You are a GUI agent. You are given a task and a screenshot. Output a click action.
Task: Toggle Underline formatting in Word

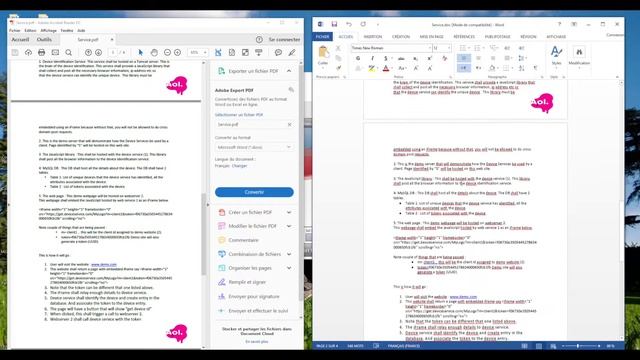pyautogui.click(x=385, y=58)
